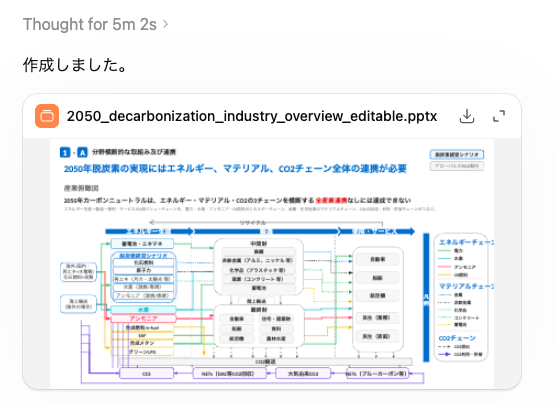The width and height of the screenshot is (557, 406).
Task: Open 2050_decarbonization_industry_overview_editable.pptx file name
Action: pyautogui.click(x=252, y=116)
